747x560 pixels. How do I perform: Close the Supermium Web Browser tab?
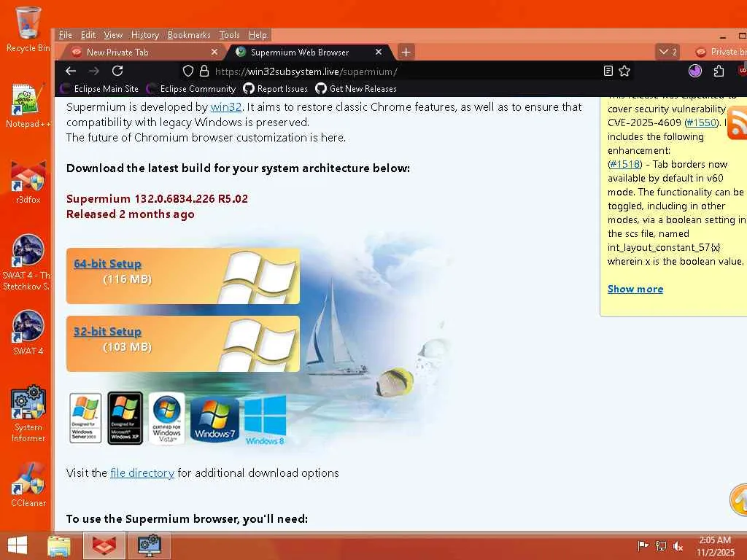[379, 52]
